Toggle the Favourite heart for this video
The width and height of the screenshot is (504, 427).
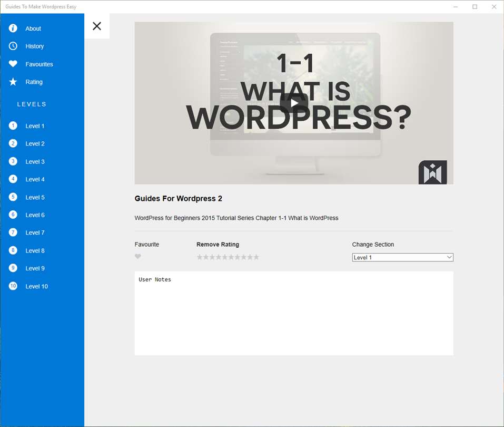(x=138, y=256)
